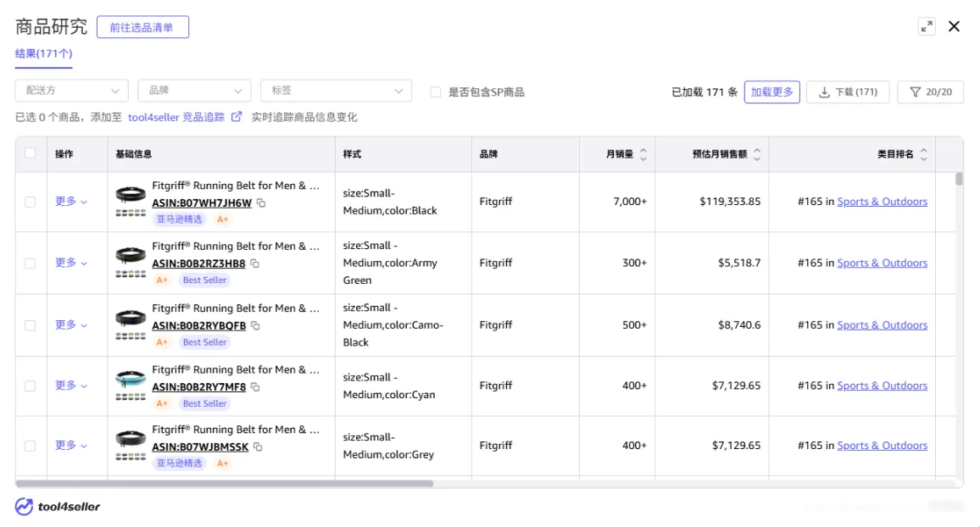This screenshot has width=980, height=527.
Task: Sort by 预估月销售额 column arrows
Action: [757, 154]
